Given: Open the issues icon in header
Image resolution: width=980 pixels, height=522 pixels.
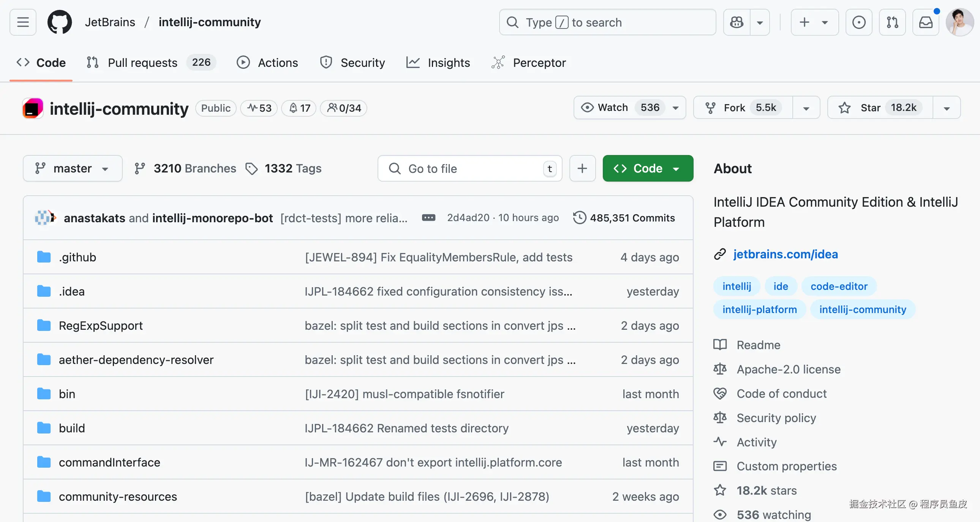Looking at the screenshot, I should (859, 22).
